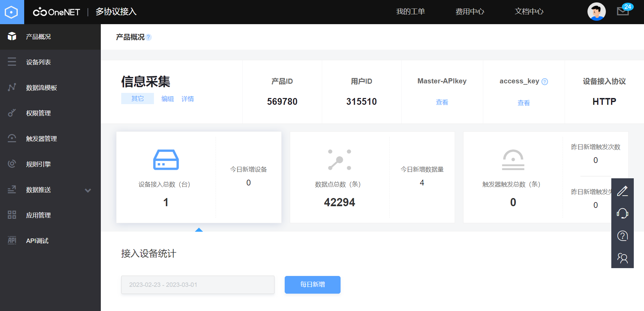Open 规则引擎 in the sidebar
644x311 pixels.
50,164
